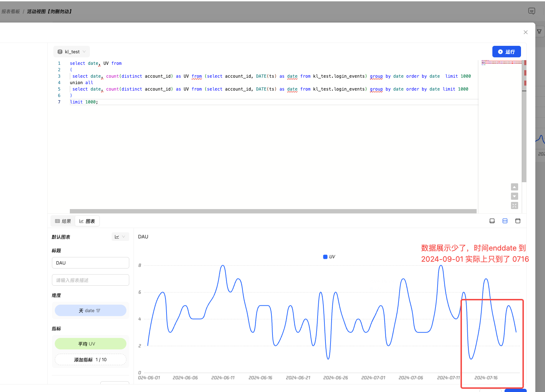Select the split editor-result layout icon
This screenshot has height=392, width=545.
tap(505, 221)
